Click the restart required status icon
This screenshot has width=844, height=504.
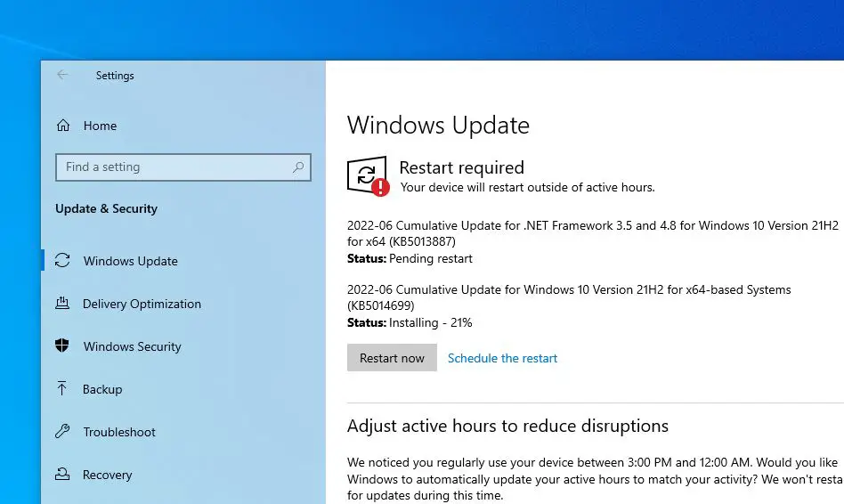click(x=369, y=176)
